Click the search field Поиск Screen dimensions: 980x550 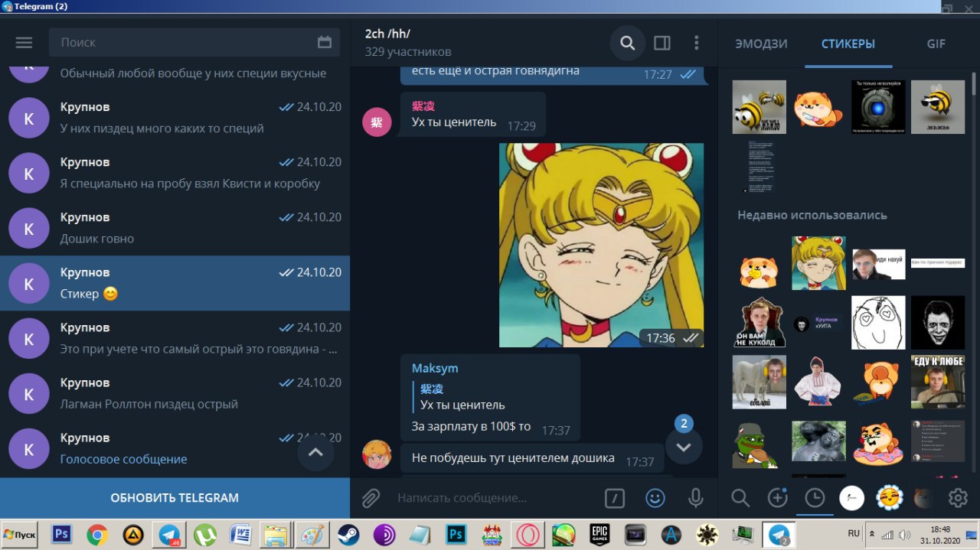tap(194, 43)
